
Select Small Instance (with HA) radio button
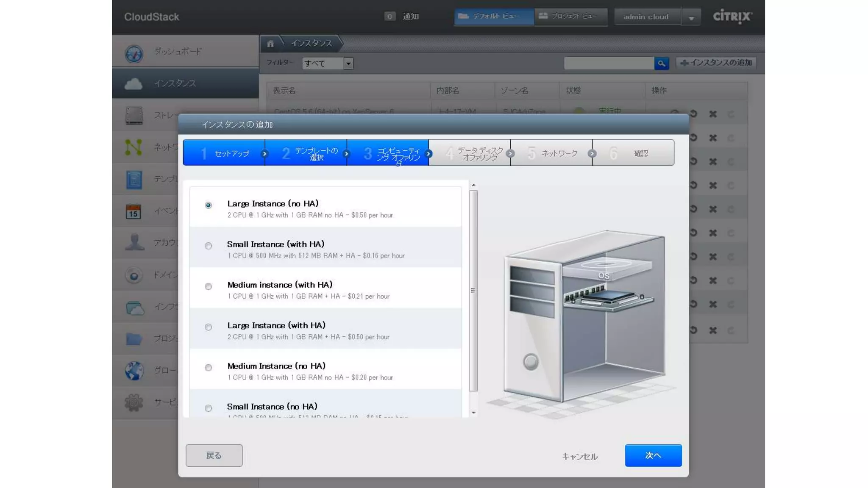click(208, 246)
